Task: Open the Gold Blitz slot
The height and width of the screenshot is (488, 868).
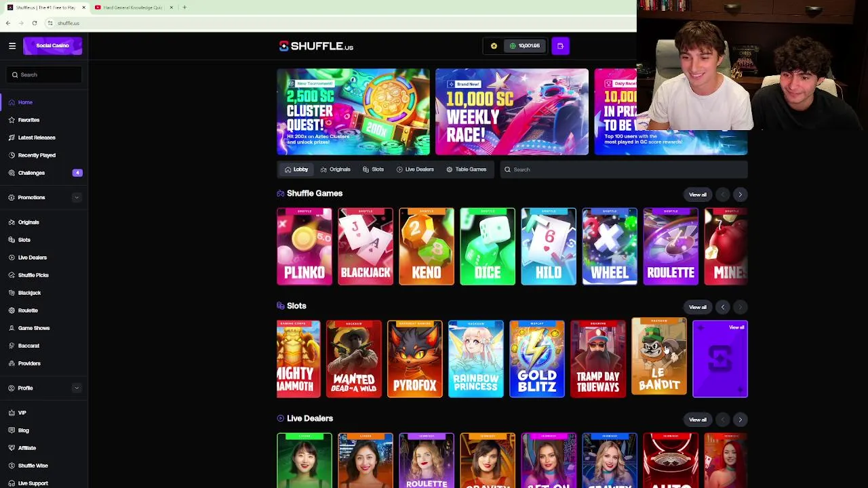Action: pyautogui.click(x=537, y=359)
